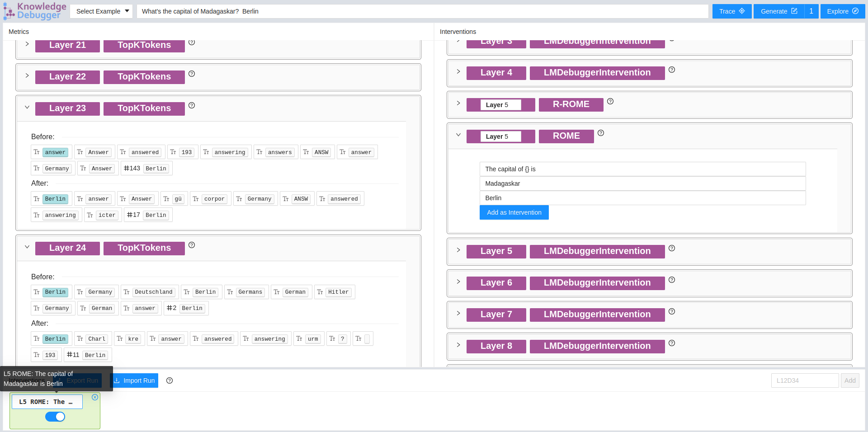Select '#17 Berlin' rank token in Layer 23
The width and height of the screenshot is (868, 432).
tap(148, 215)
